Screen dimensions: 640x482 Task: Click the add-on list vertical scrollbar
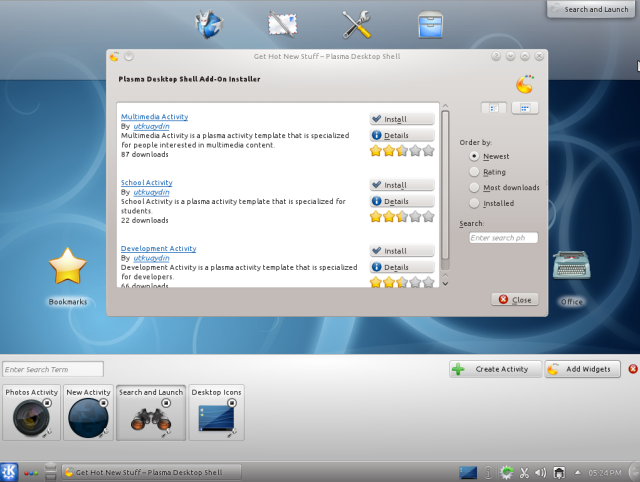pyautogui.click(x=445, y=191)
